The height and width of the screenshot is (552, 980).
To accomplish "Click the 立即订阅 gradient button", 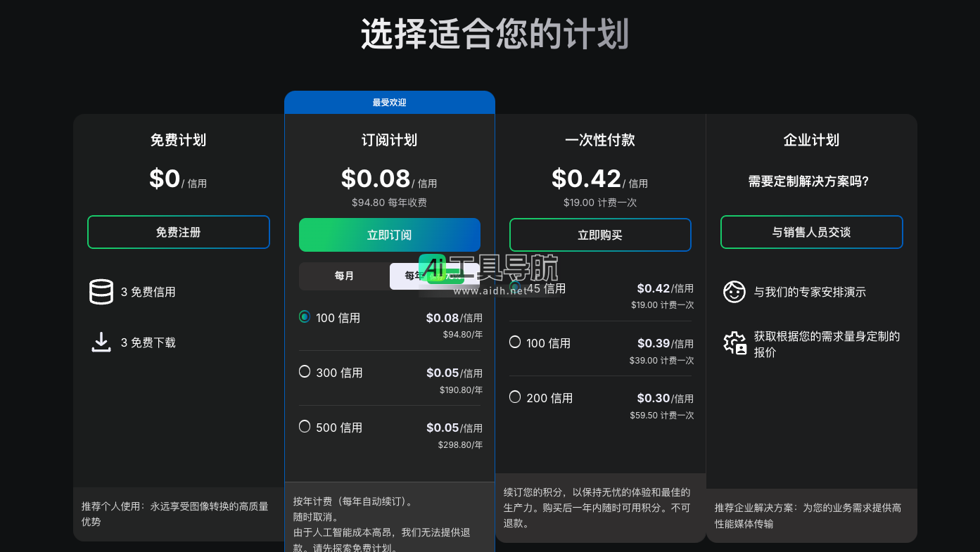I will click(x=389, y=235).
